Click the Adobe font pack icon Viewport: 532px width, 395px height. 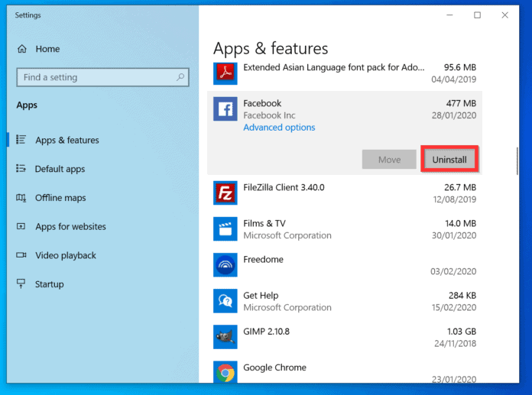click(x=225, y=73)
